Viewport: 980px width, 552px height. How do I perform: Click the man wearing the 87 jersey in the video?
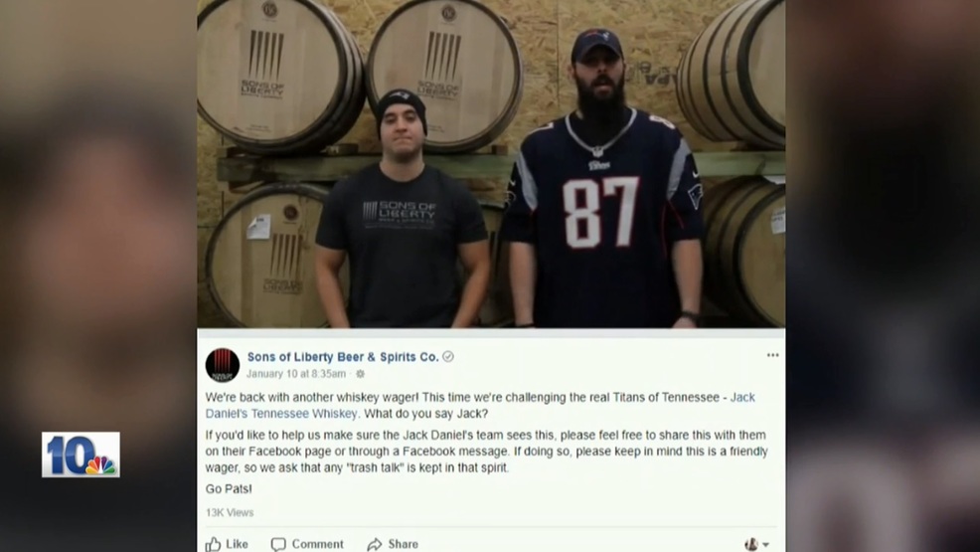(x=600, y=188)
